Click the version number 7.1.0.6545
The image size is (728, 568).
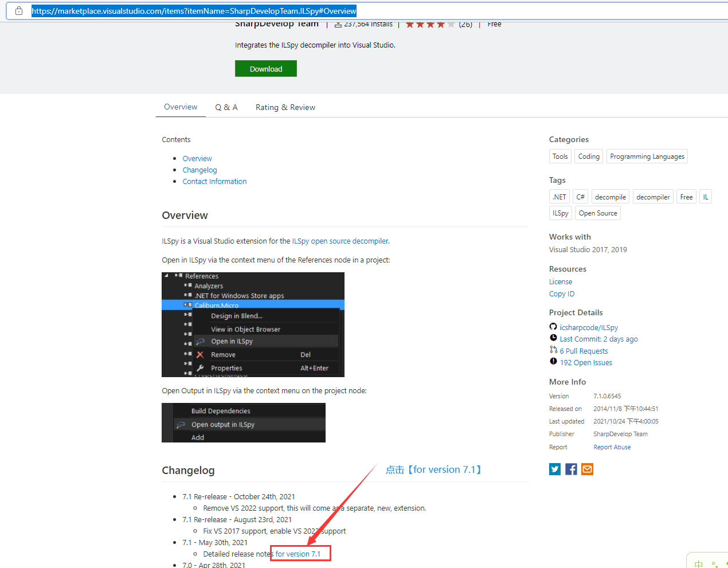[607, 397]
